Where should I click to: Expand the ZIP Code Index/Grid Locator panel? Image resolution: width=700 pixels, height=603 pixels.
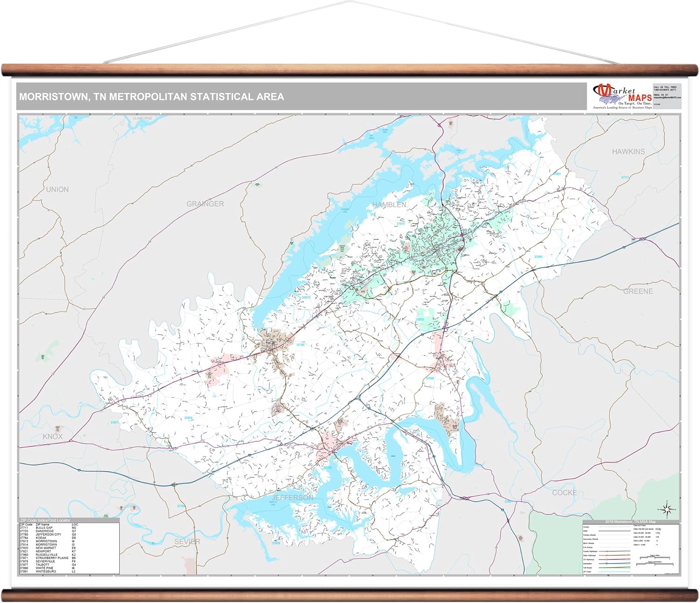tap(45, 520)
